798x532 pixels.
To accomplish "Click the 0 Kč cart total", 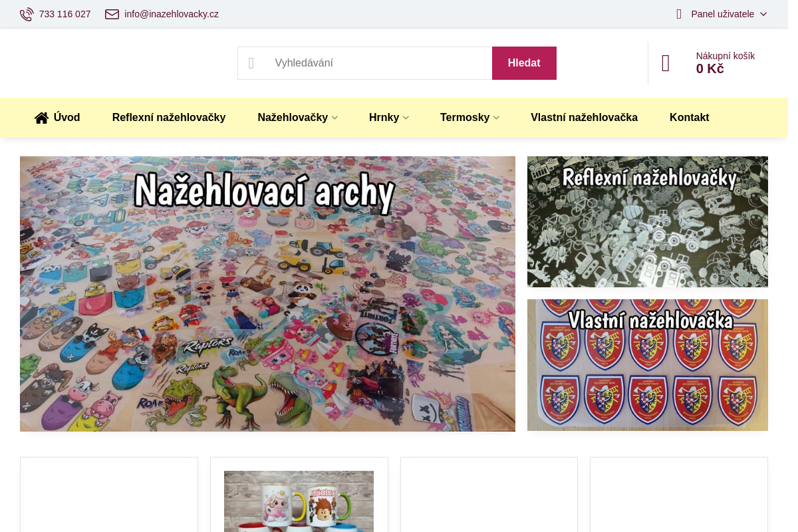I will [x=710, y=69].
